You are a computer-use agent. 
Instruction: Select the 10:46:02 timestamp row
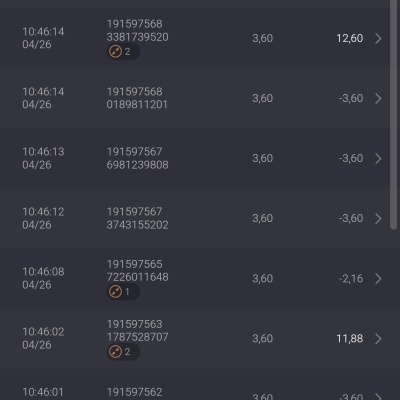(x=195, y=338)
